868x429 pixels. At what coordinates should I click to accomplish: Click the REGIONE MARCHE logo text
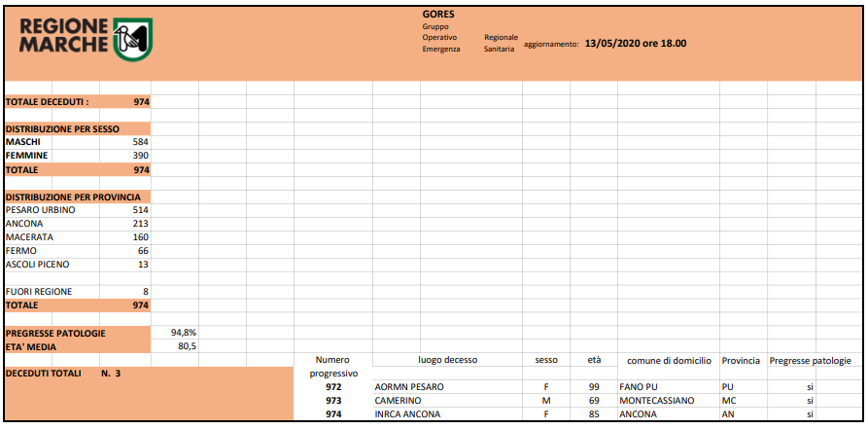tap(64, 35)
